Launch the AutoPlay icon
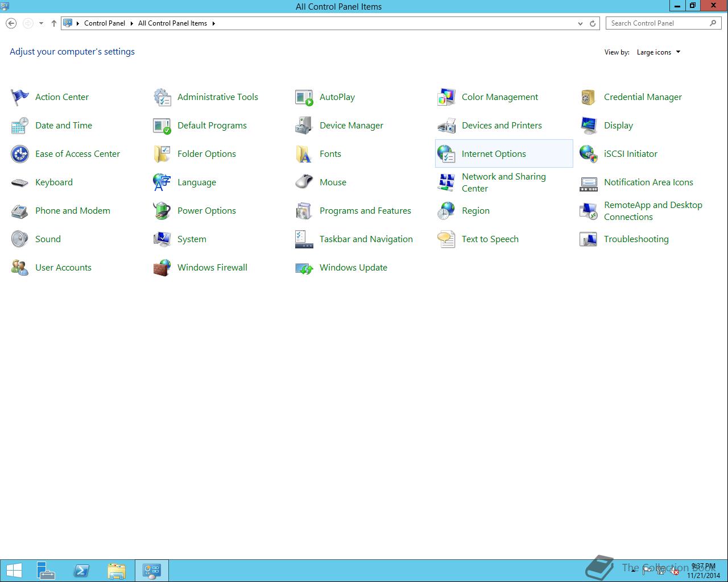Viewport: 728px width, 582px height. pyautogui.click(x=304, y=97)
